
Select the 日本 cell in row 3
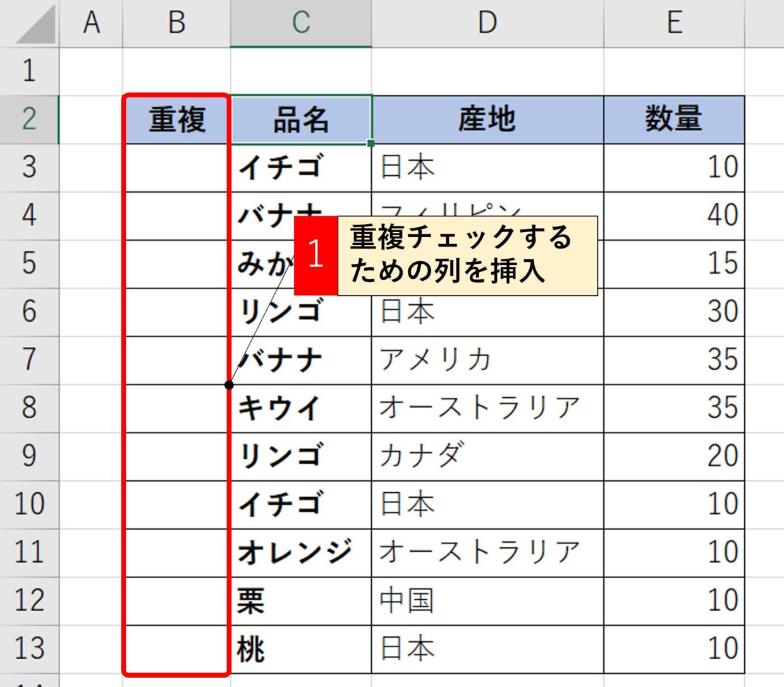point(487,168)
